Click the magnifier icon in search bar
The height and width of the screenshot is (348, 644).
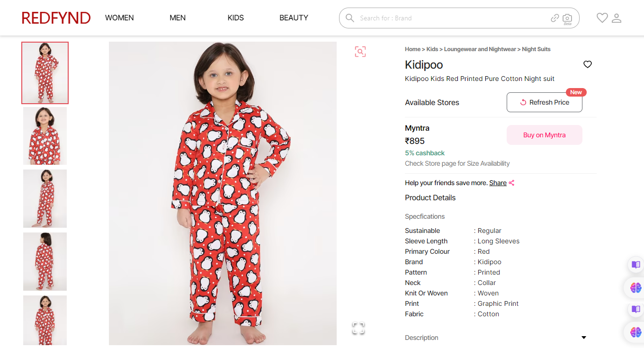click(x=350, y=18)
